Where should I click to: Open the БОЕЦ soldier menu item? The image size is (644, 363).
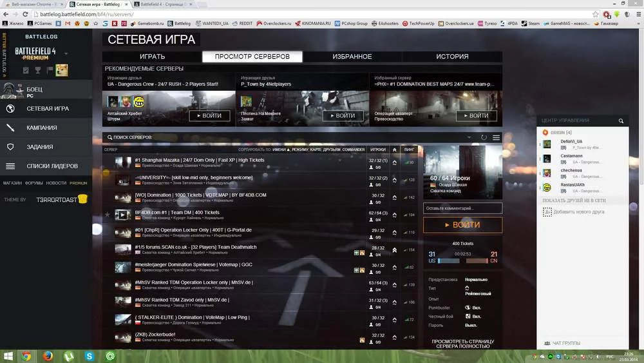pyautogui.click(x=46, y=89)
